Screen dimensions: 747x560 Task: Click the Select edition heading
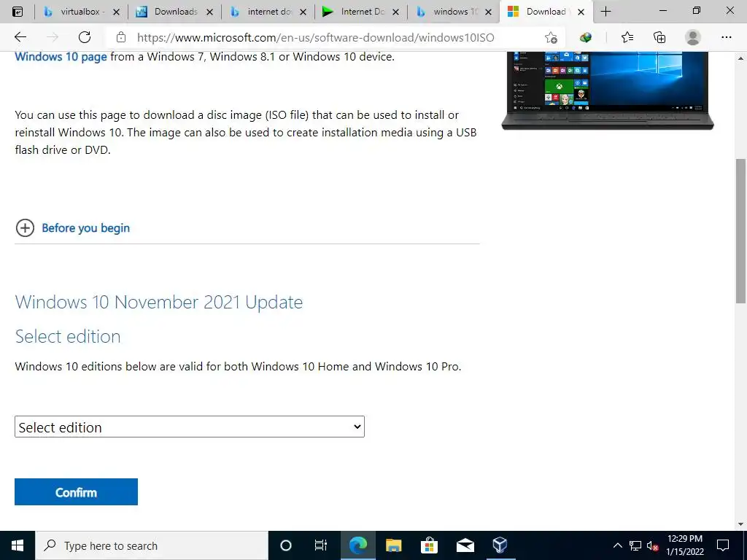pos(68,337)
